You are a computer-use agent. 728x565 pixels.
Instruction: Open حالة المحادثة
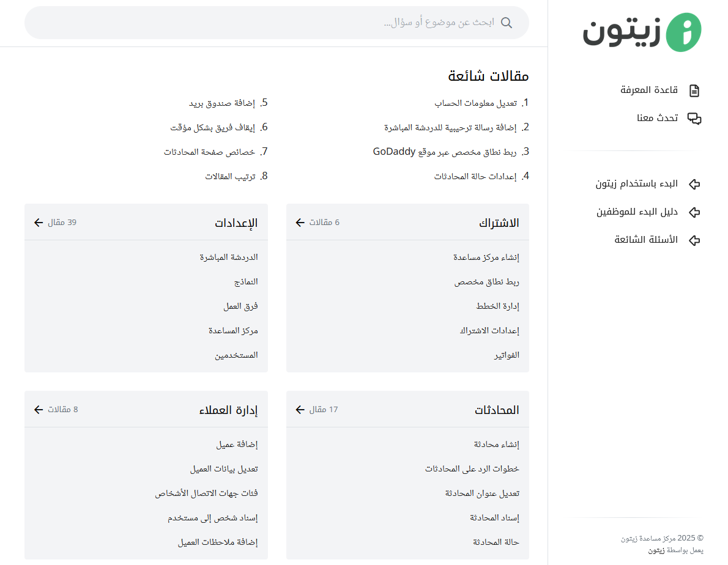point(496,542)
